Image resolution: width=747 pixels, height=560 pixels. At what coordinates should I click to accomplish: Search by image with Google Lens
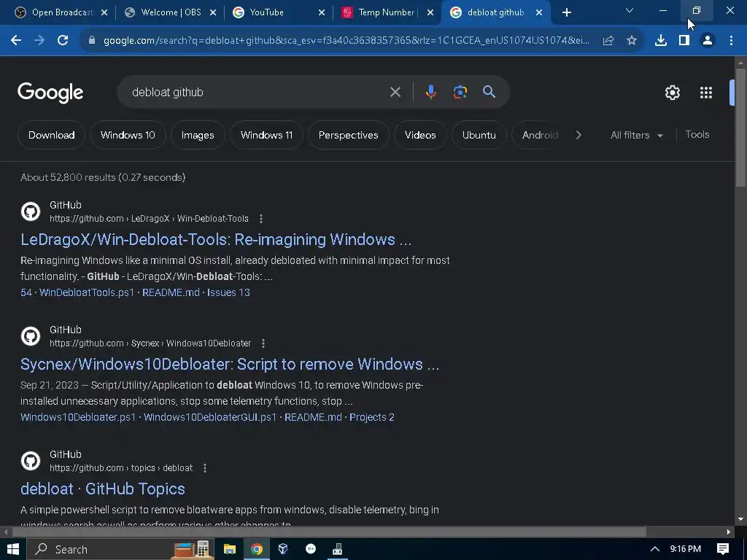(x=460, y=92)
